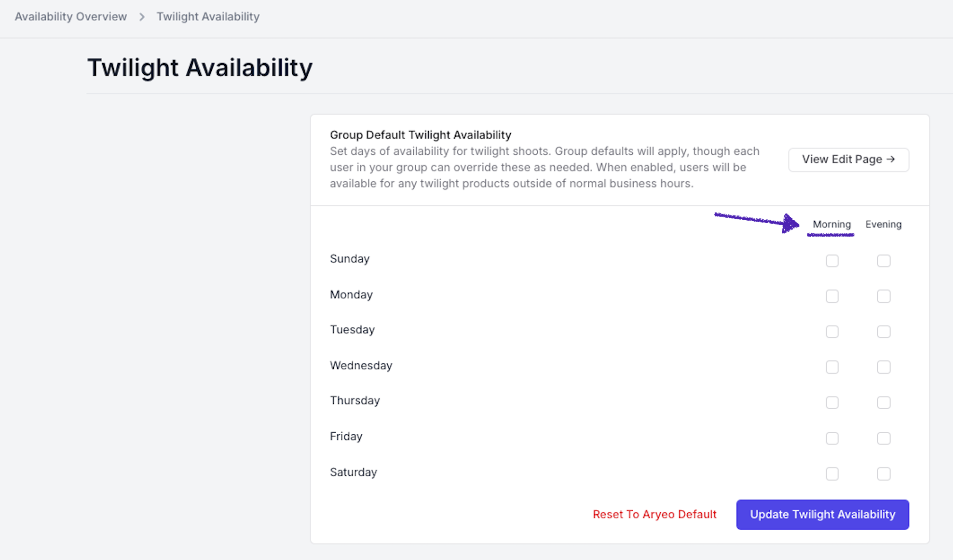Toggle Tuesday evening checkbox
Image resolution: width=953 pixels, height=560 pixels.
(884, 332)
